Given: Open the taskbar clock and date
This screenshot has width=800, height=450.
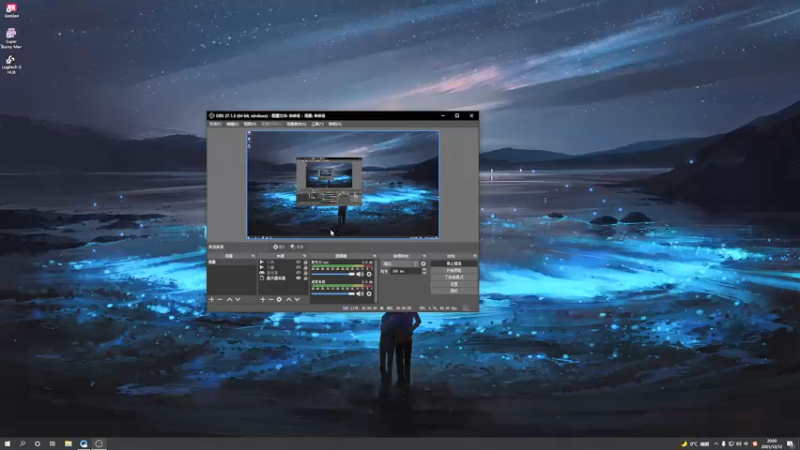Looking at the screenshot, I should [x=772, y=444].
